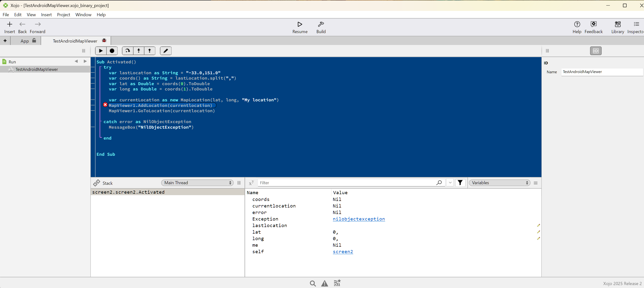644x288 pixels.
Task: Open the File menu
Action: point(6,15)
